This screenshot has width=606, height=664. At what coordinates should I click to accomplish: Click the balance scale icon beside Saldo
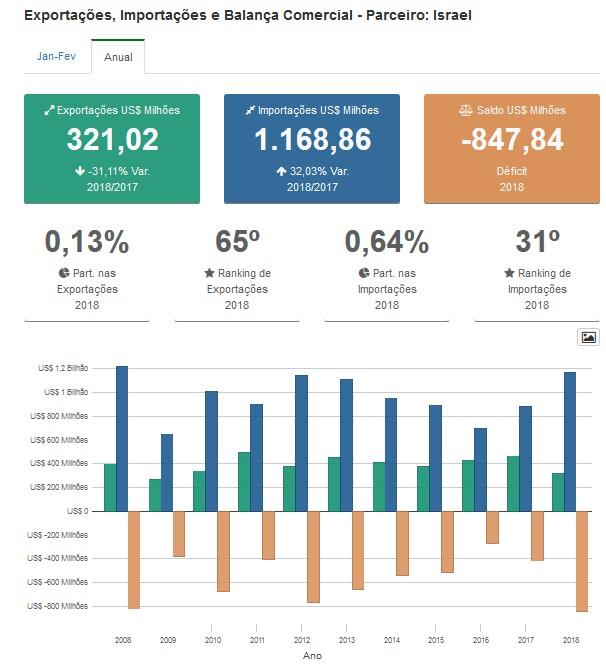pyautogui.click(x=464, y=111)
